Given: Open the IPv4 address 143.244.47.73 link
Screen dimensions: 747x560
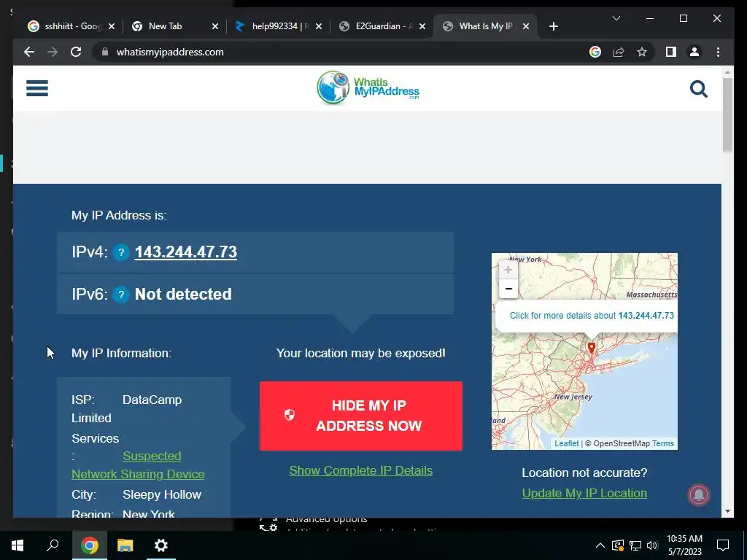Looking at the screenshot, I should (186, 252).
